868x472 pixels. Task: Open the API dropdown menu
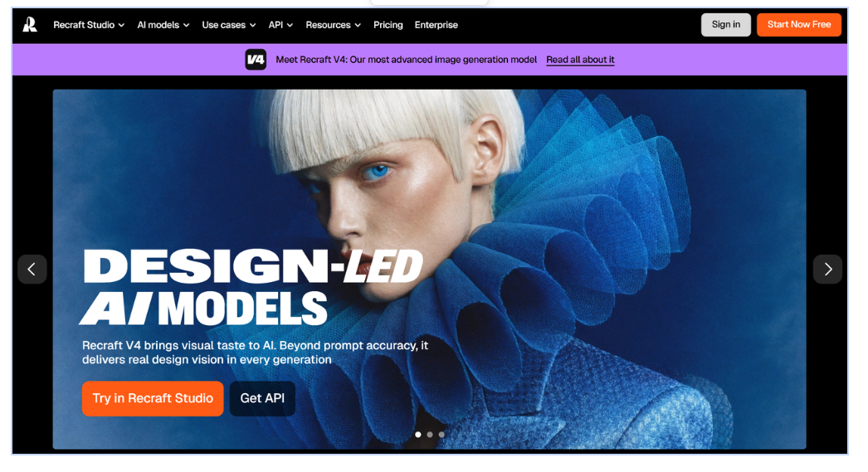[x=280, y=25]
